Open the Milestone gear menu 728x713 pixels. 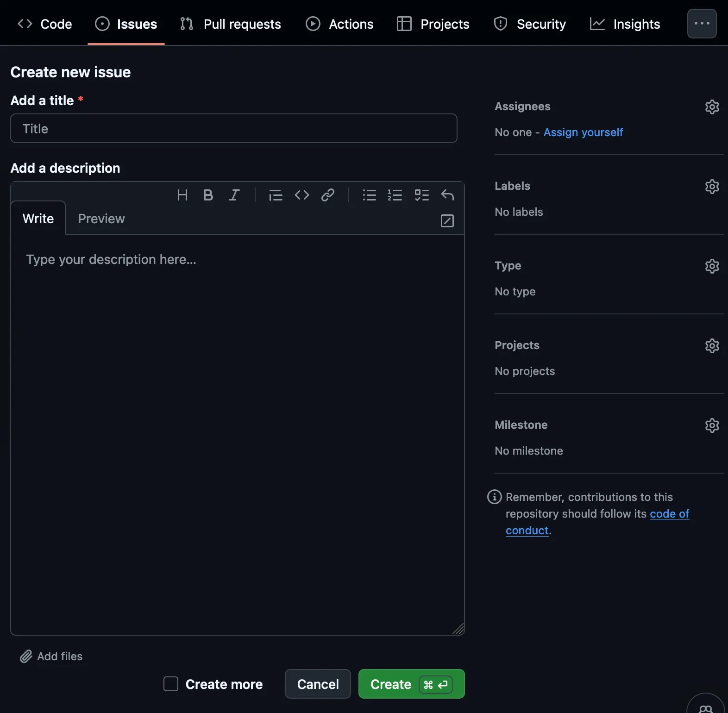tap(712, 425)
